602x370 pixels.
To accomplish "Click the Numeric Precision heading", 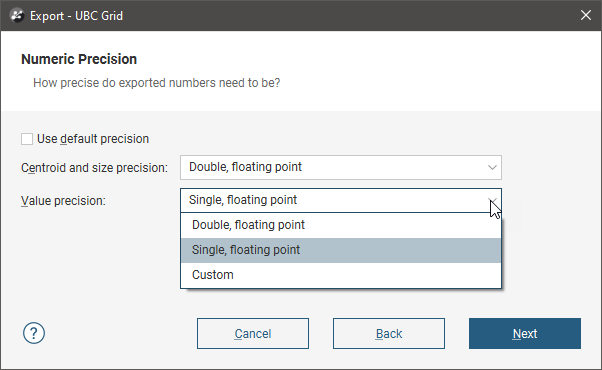I will tap(79, 59).
